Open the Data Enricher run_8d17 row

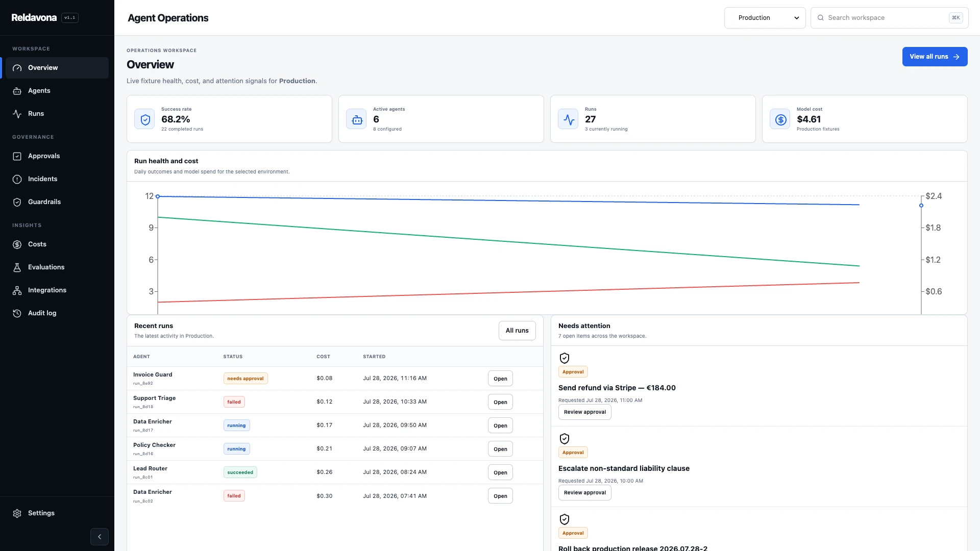pyautogui.click(x=500, y=425)
